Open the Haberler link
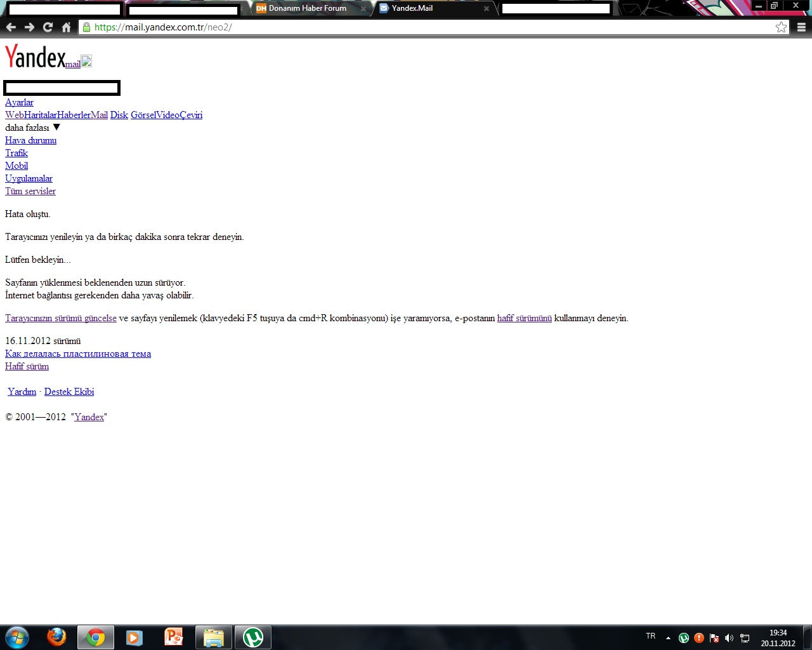The height and width of the screenshot is (650, 812). tap(74, 115)
